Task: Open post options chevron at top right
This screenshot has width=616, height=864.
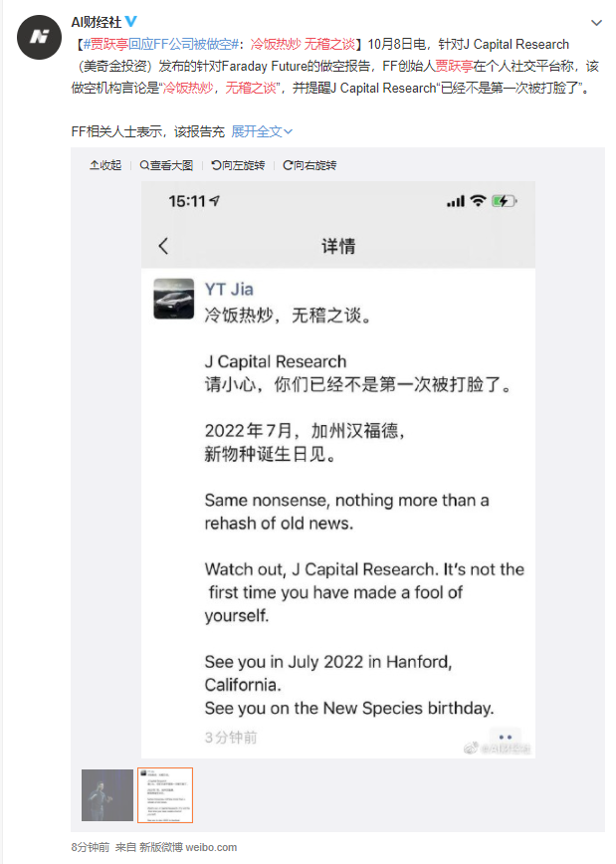Action: click(x=596, y=22)
